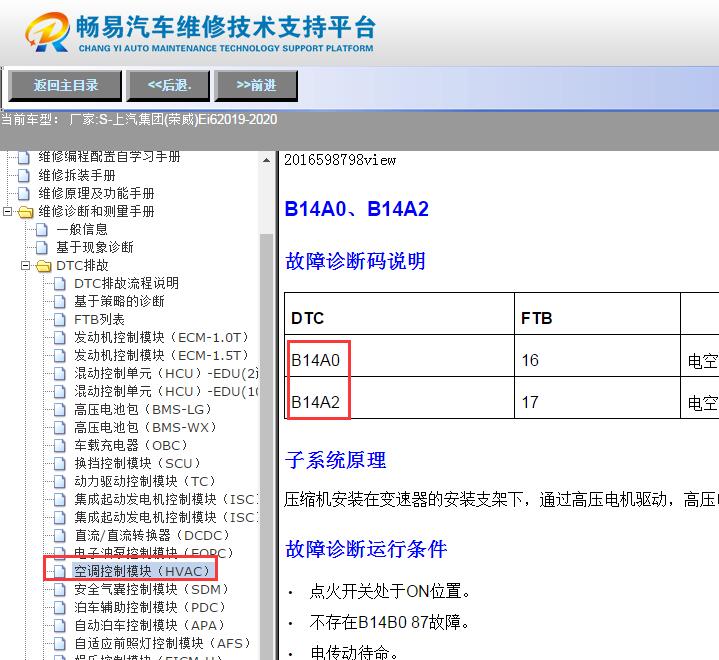Select 发动机控制模块 (ECM-1.0T)
Screen dimensions: 719x660
coord(161,338)
